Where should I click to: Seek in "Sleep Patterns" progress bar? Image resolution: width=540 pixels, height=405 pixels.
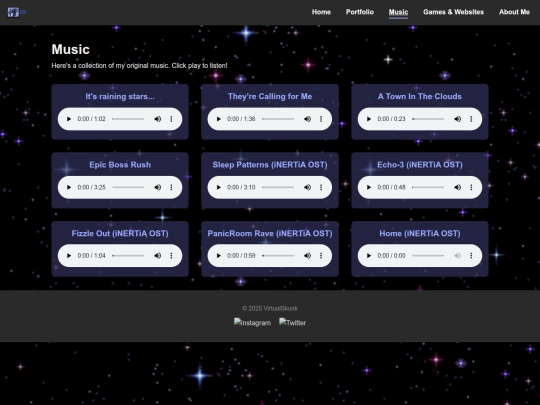pos(278,187)
